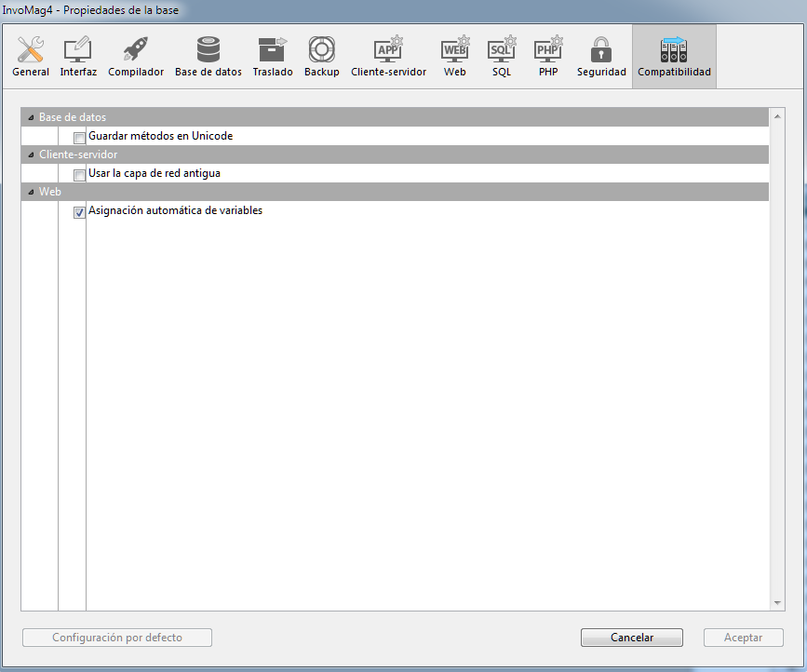Click scrollbar down arrow in options list
The image size is (807, 672).
click(777, 602)
